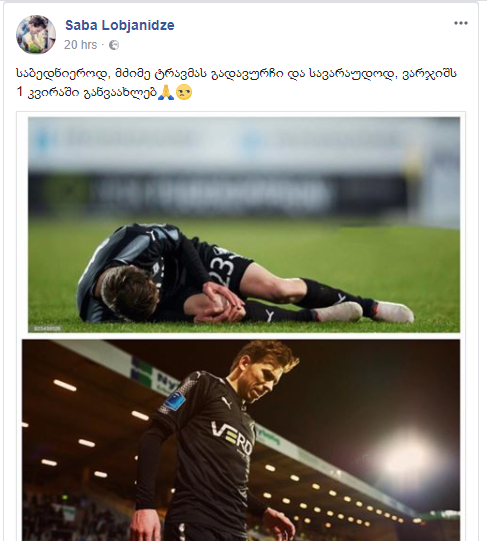Screen dimensions: 487x541
Task: Open the post options three-dots menu
Action: point(460,23)
